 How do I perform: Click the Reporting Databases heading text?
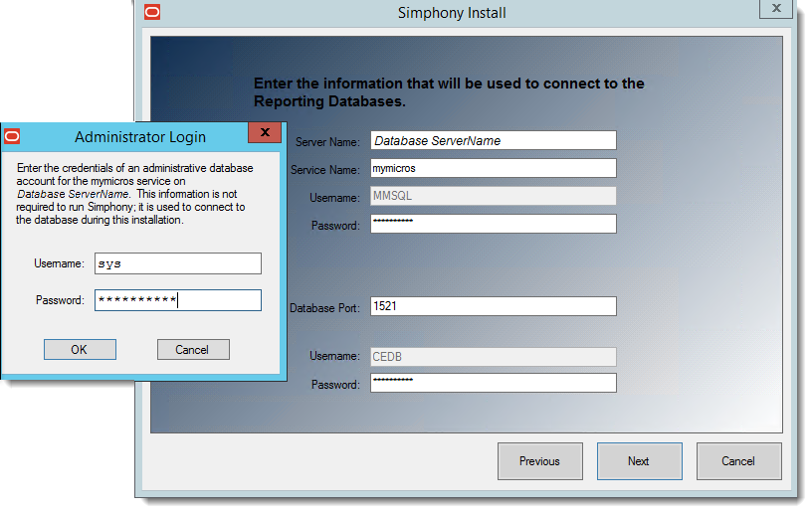449,92
